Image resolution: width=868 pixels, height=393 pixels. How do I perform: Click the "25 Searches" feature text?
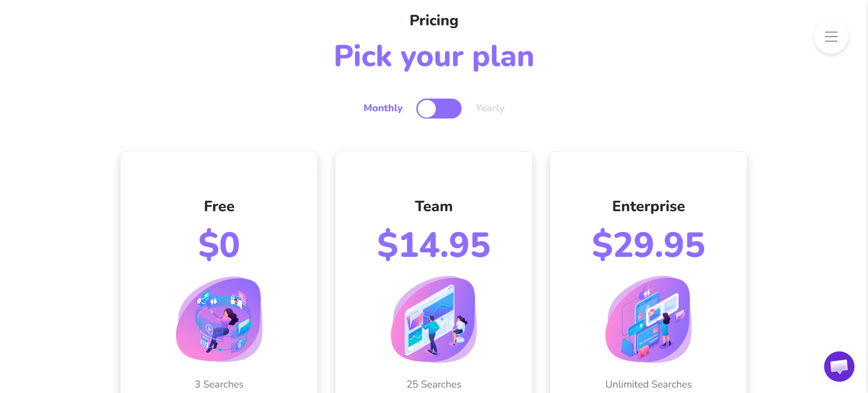434,384
